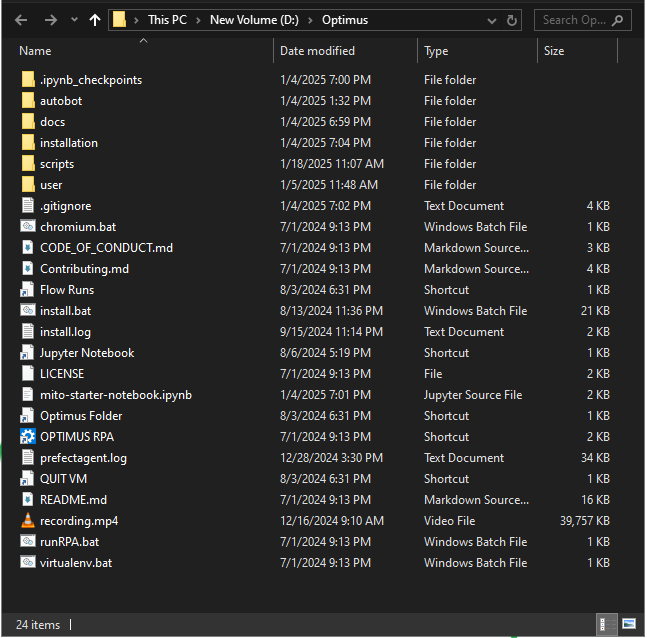Image resolution: width=647 pixels, height=638 pixels.
Task: Click the Video File type cell
Action: point(449,521)
